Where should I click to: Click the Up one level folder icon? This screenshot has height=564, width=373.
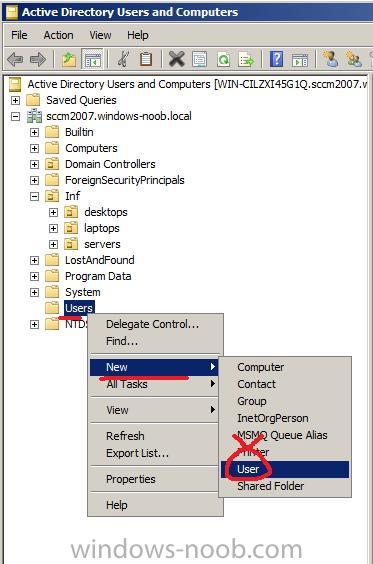68,59
